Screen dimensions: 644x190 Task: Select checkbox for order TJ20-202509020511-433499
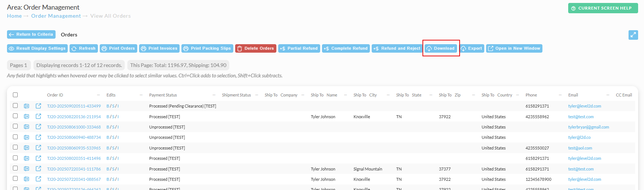15,105
